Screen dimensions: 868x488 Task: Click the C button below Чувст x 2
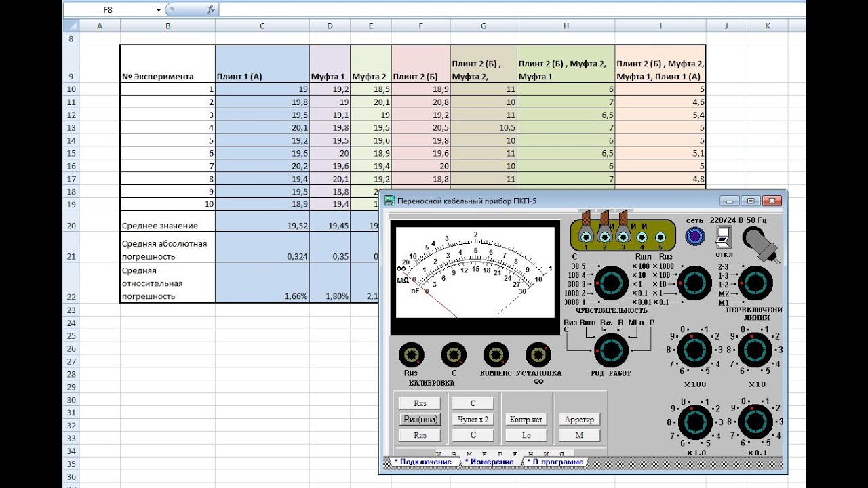tap(473, 435)
